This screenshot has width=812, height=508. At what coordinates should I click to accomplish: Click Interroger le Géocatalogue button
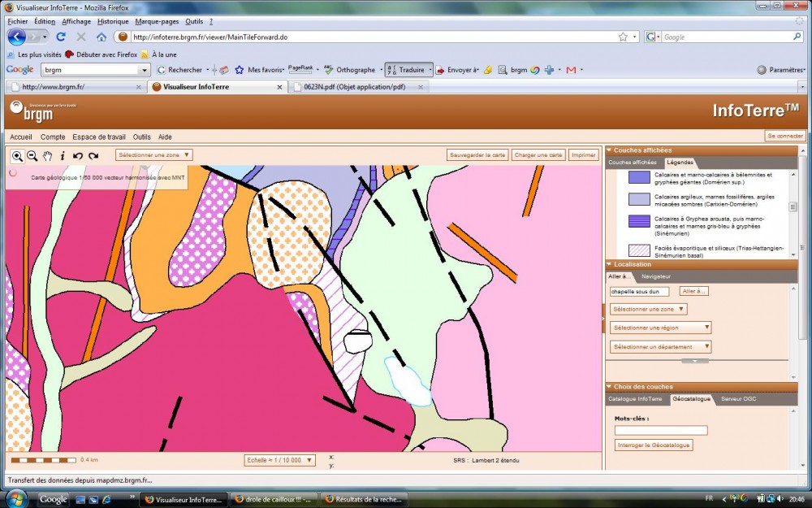(654, 445)
